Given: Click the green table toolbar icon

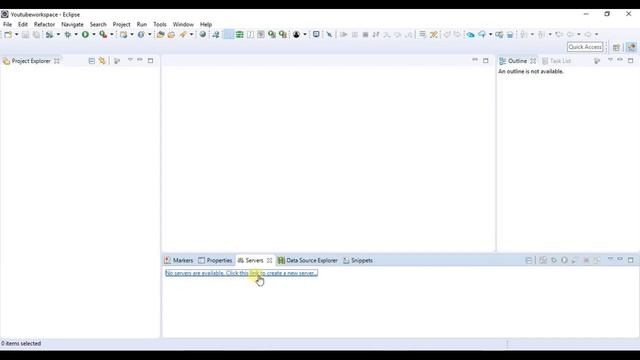Looking at the screenshot, I should click(240, 35).
